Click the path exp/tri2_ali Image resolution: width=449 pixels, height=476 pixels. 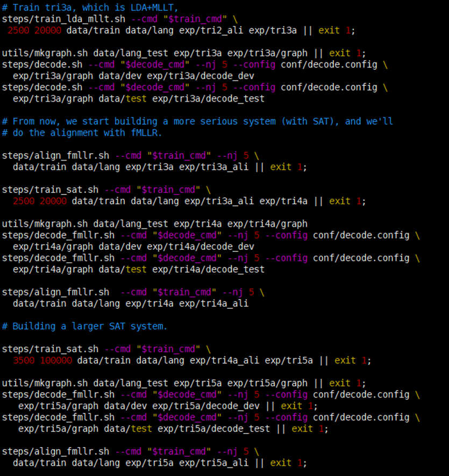pyautogui.click(x=211, y=31)
